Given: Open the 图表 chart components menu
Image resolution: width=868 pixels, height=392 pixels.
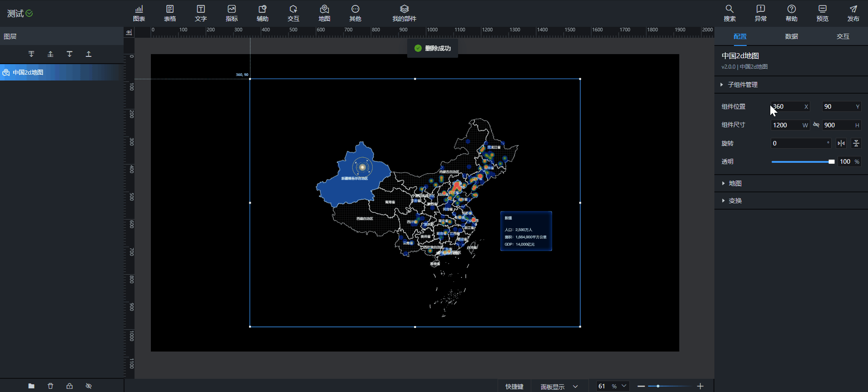Looking at the screenshot, I should [x=139, y=13].
